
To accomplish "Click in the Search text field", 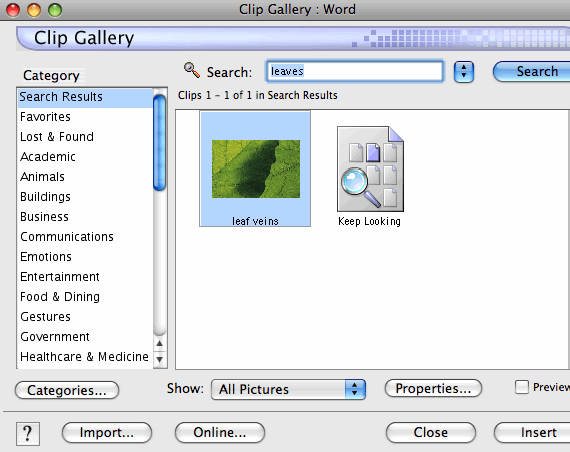I will tap(355, 71).
